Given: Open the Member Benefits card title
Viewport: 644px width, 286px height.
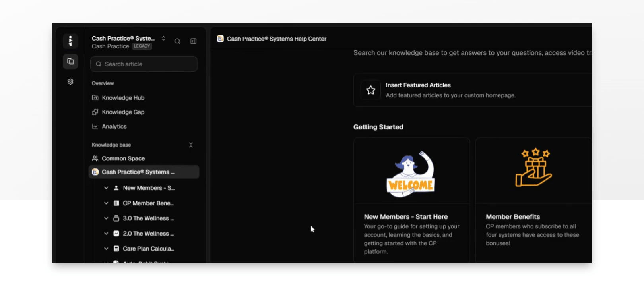Looking at the screenshot, I should (x=513, y=217).
